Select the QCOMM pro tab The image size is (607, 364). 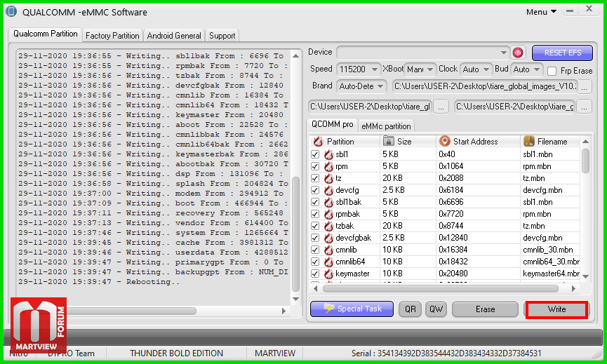coord(332,125)
